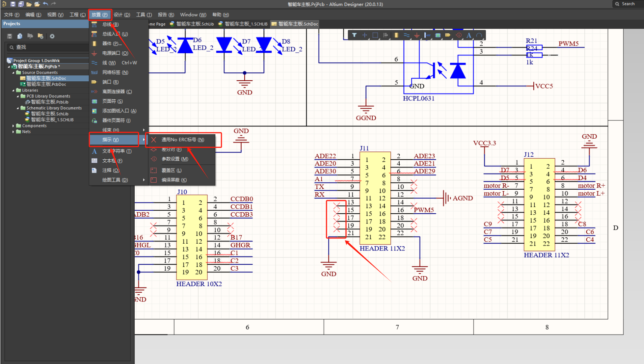Viewport: 644px width, 364px height.
Task: Click the Open file folder icon in the title bar
Action: [29, 4]
